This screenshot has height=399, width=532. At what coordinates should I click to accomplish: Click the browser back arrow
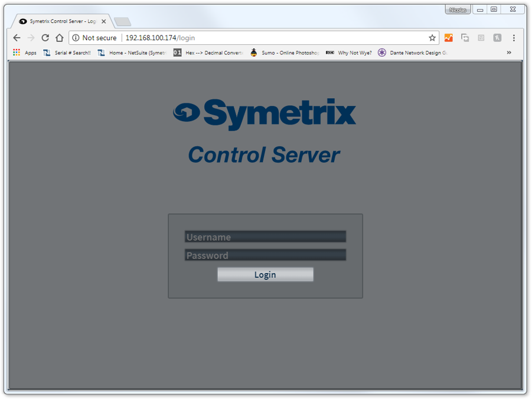(17, 38)
